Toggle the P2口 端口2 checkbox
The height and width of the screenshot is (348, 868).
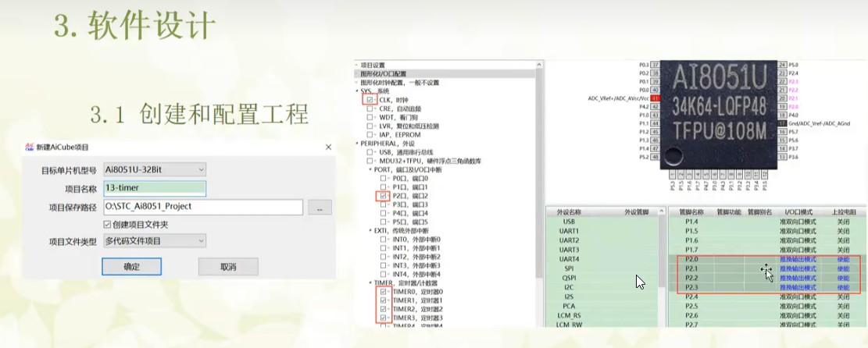[383, 196]
